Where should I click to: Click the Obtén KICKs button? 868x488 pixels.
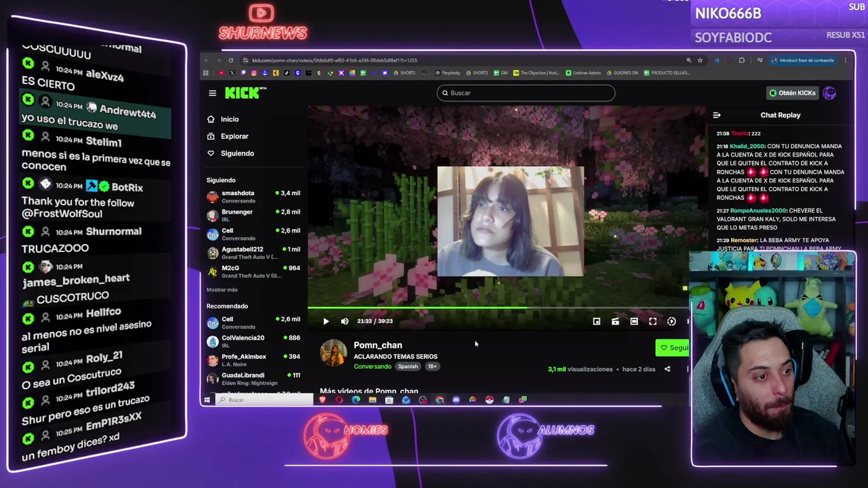coord(792,93)
